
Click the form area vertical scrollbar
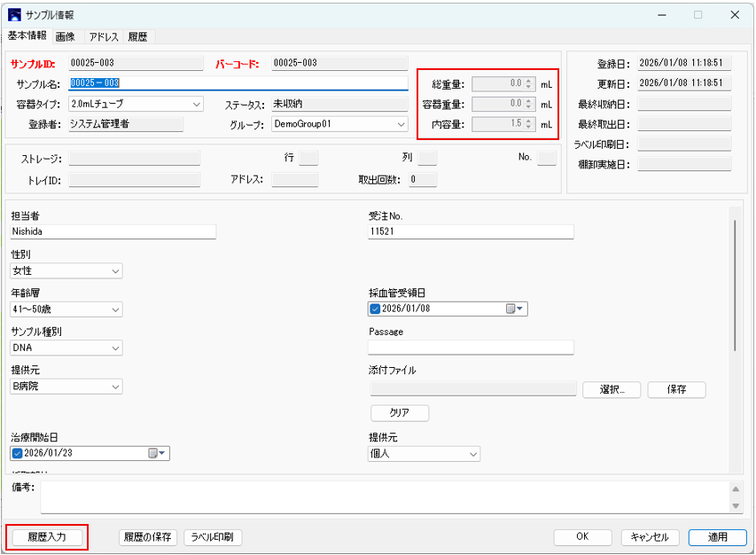[x=735, y=284]
